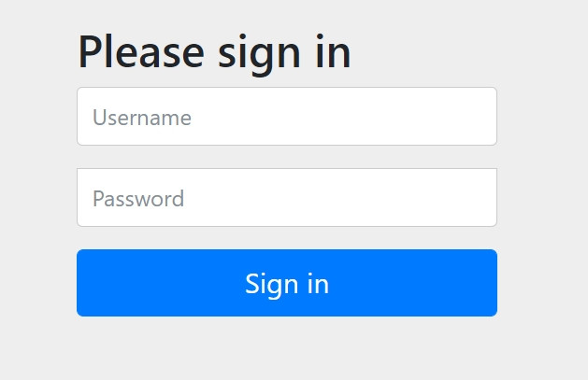Screen dimensions: 588x380
Task: Submit the login form with Sign in
Action: pyautogui.click(x=287, y=283)
